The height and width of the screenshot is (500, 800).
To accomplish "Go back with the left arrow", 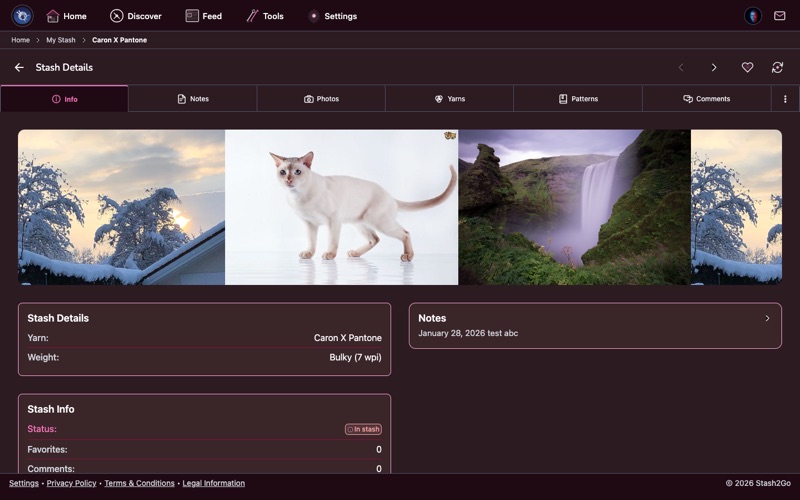I will click(19, 67).
